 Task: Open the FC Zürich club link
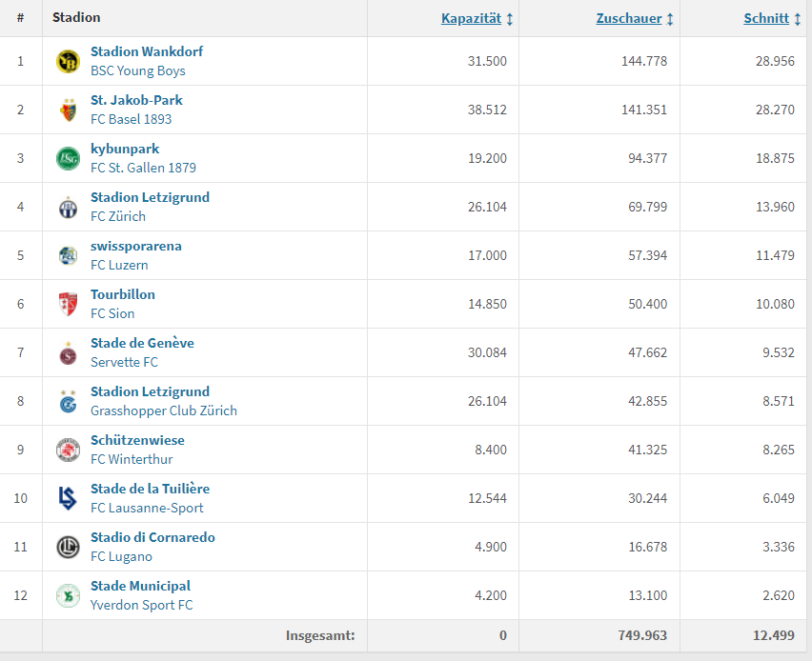(118, 217)
